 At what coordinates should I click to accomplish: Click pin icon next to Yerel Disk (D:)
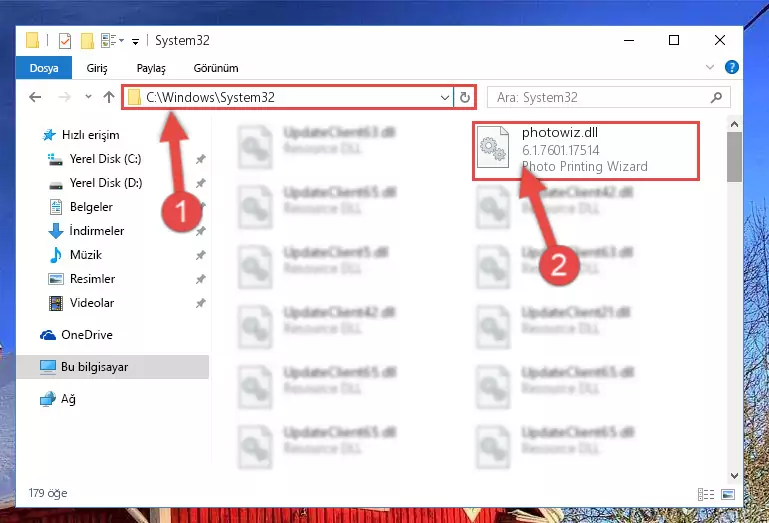tap(200, 183)
